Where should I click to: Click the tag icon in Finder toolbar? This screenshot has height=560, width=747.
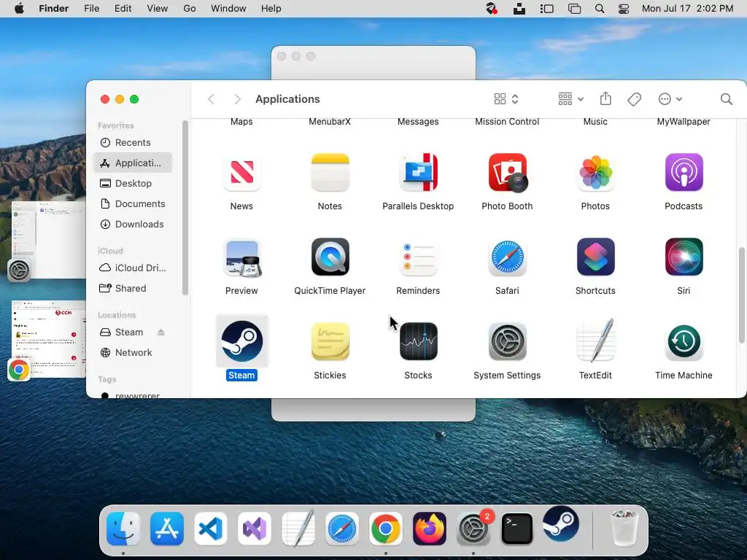[634, 99]
